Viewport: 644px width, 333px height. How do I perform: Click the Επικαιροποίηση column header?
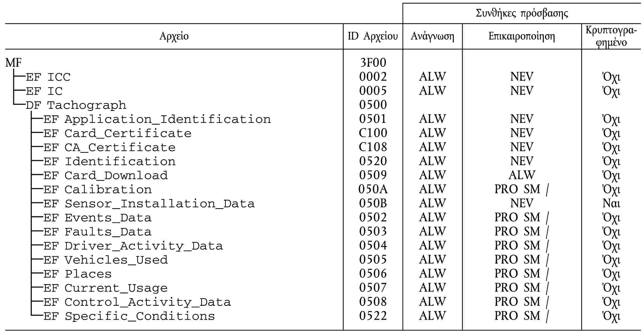(521, 36)
